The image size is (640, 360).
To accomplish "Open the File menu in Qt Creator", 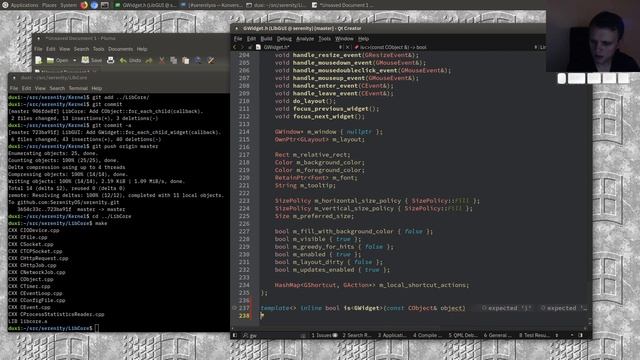I will pyautogui.click(x=238, y=39).
